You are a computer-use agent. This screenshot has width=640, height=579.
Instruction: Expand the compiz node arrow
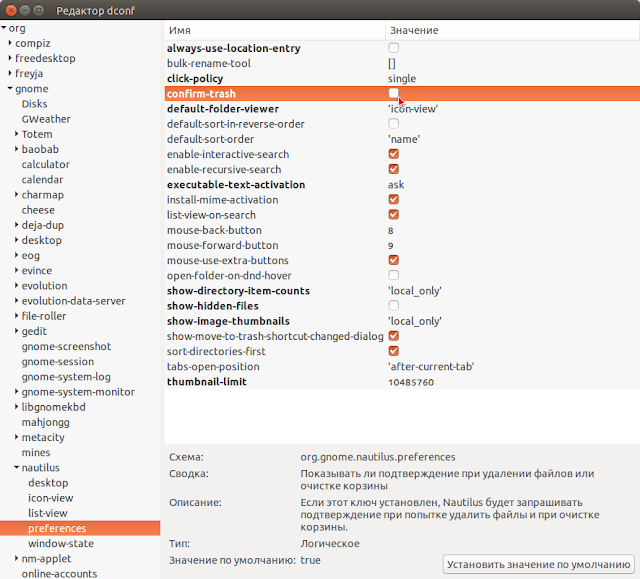click(10, 42)
